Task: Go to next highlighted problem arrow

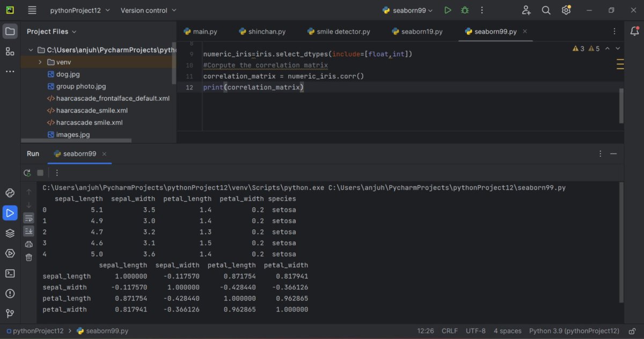Action: (617, 48)
